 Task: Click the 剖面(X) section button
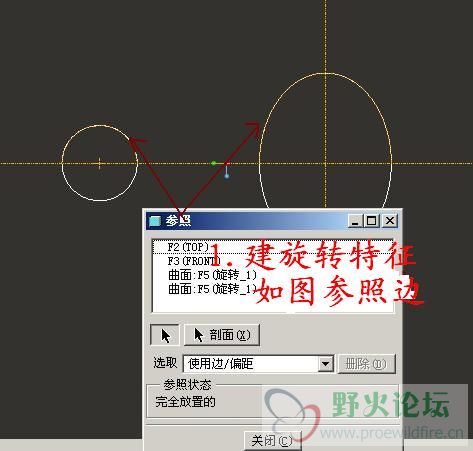tap(222, 335)
